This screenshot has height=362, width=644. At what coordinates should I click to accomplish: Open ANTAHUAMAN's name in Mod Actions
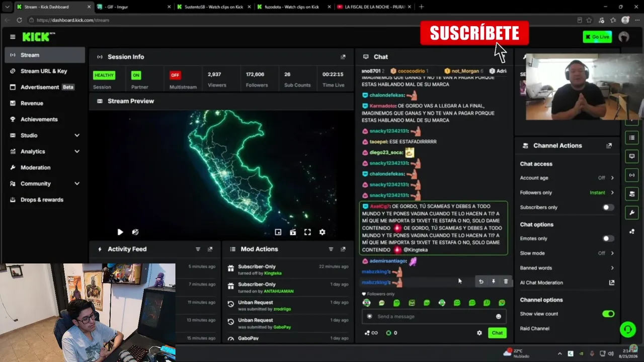point(278,291)
